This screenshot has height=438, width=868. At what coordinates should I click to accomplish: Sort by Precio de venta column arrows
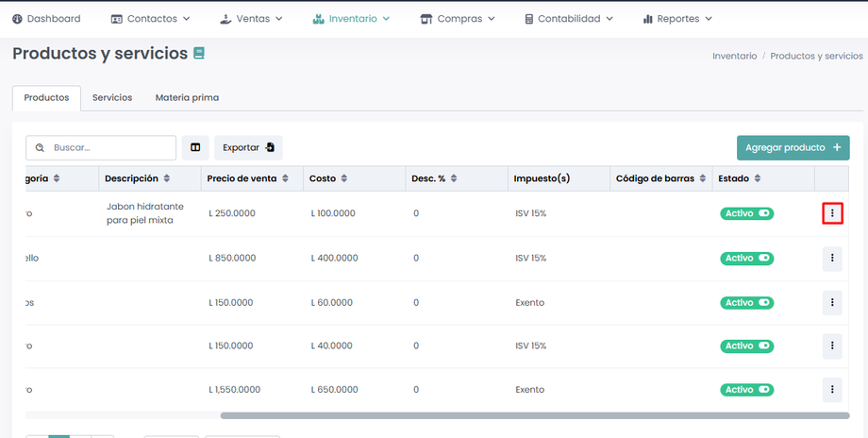pos(286,178)
